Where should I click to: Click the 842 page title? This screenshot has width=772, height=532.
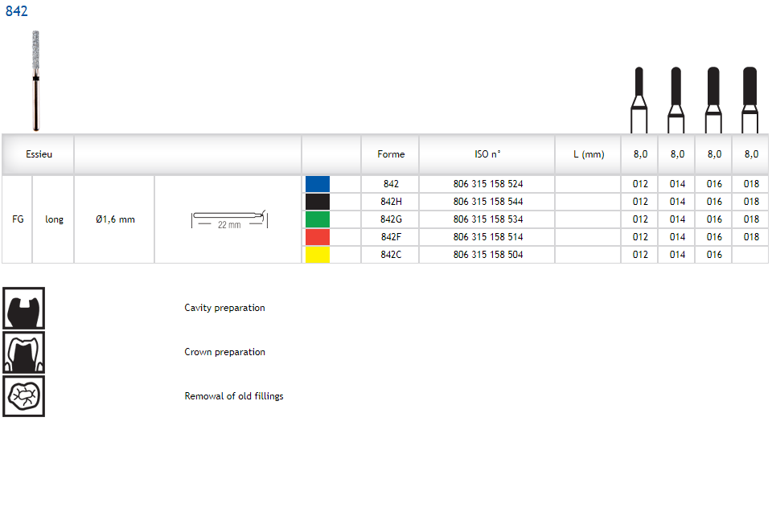coord(17,11)
